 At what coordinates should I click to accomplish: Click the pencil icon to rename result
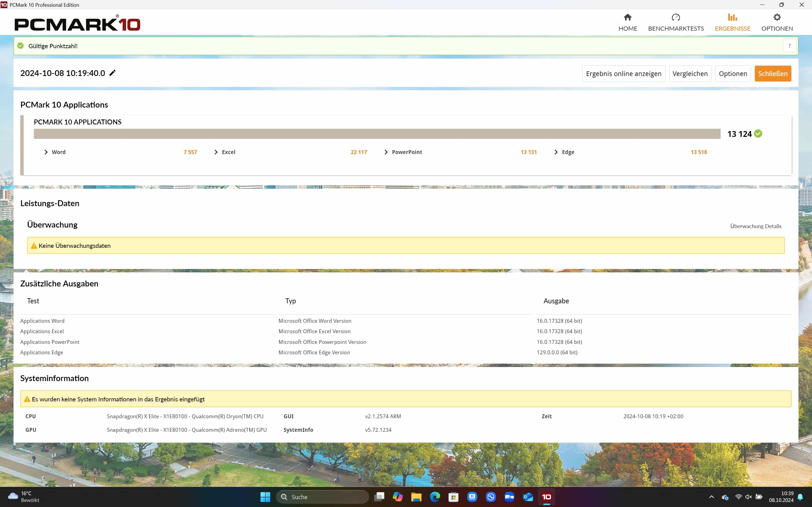[112, 73]
